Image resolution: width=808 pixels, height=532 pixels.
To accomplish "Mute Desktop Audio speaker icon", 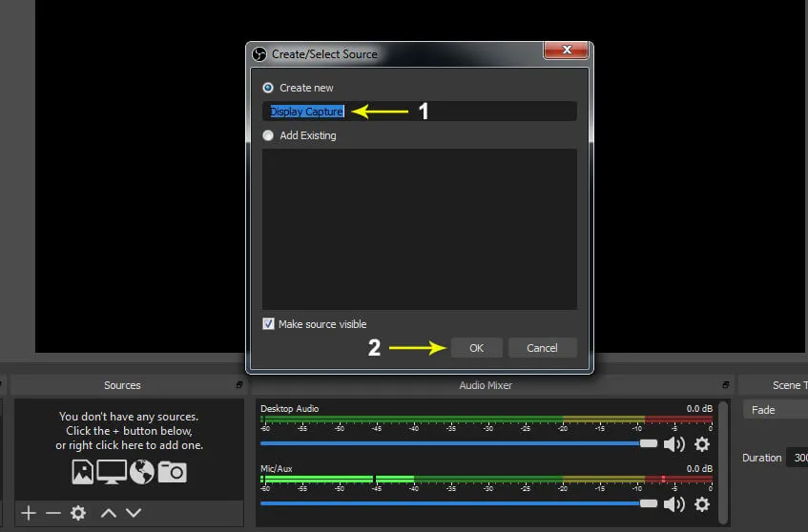I will pyautogui.click(x=674, y=444).
